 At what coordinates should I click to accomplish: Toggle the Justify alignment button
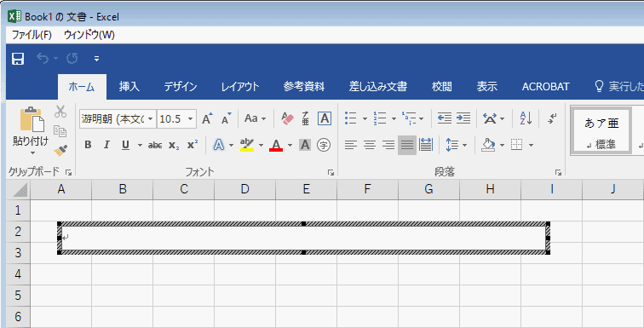pos(407,145)
